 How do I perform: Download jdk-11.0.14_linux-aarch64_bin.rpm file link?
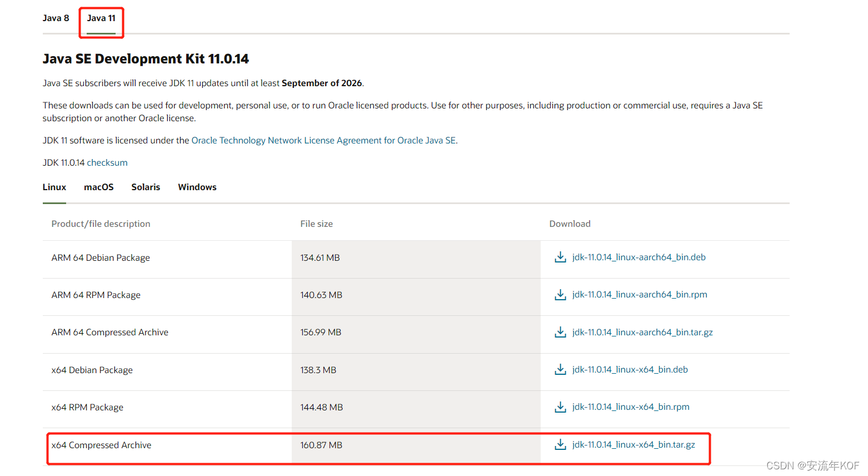(x=640, y=295)
